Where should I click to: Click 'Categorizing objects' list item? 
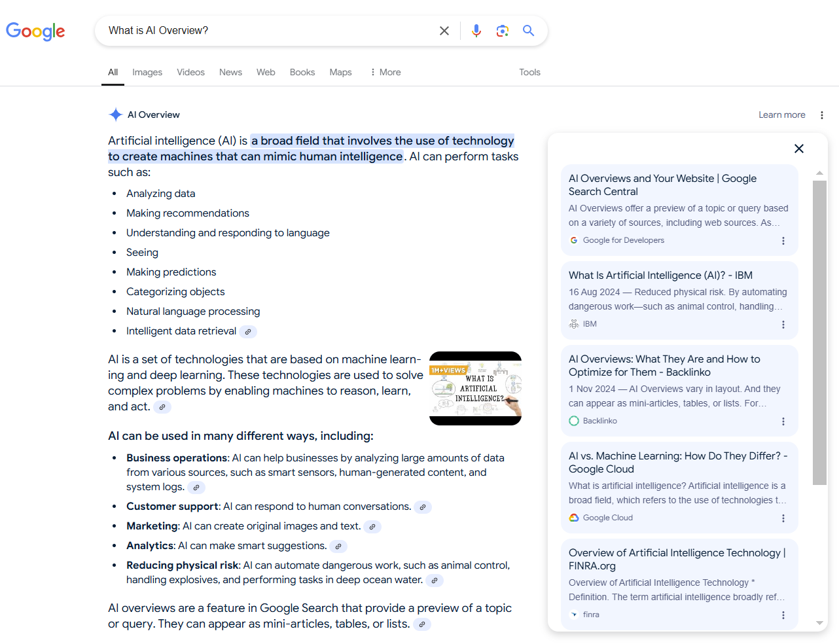pyautogui.click(x=175, y=292)
